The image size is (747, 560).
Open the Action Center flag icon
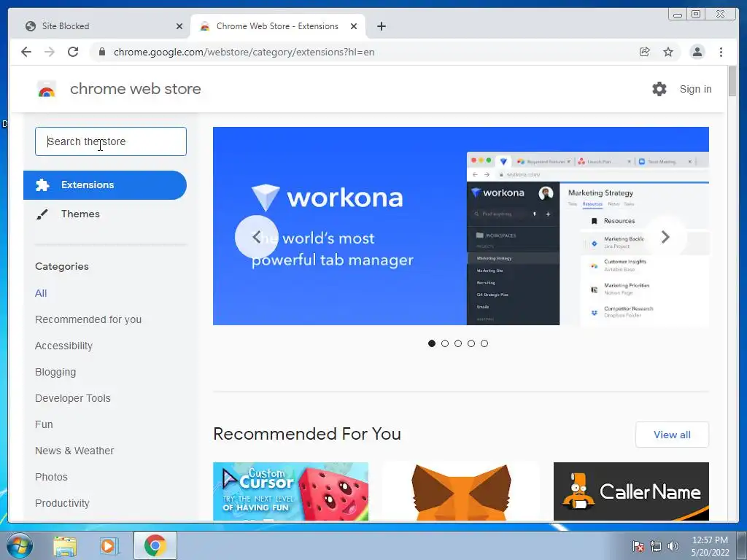[x=638, y=546]
